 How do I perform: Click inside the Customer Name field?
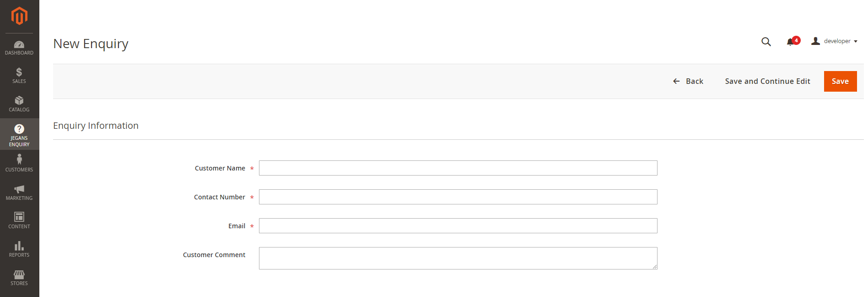[x=458, y=168]
